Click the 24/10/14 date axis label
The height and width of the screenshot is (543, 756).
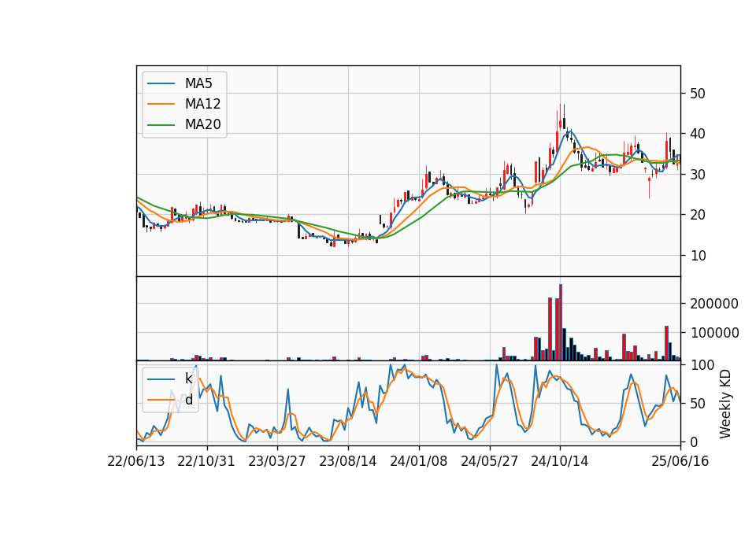coord(560,461)
